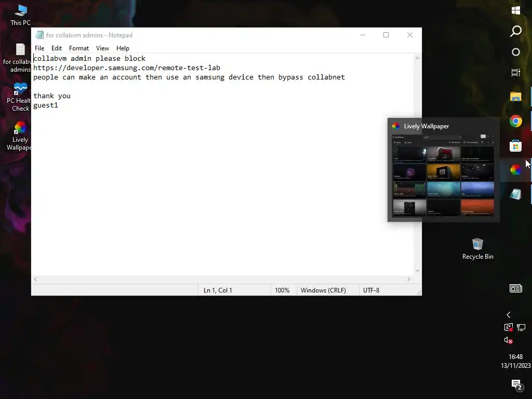Open the View menu in Notepad
Image resolution: width=532 pixels, height=399 pixels.
tap(102, 48)
